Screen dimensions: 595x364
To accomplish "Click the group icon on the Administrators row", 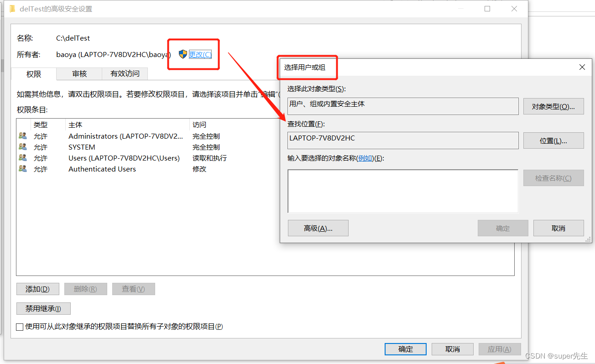I will (x=23, y=136).
